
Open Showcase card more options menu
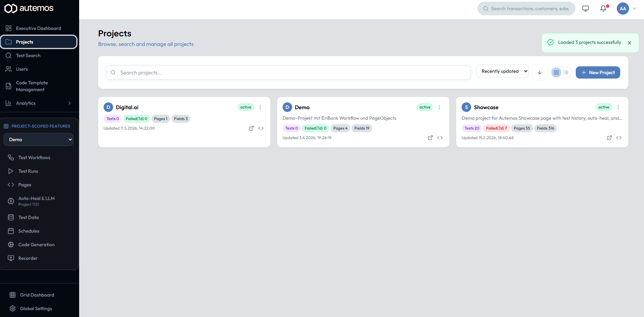click(618, 107)
